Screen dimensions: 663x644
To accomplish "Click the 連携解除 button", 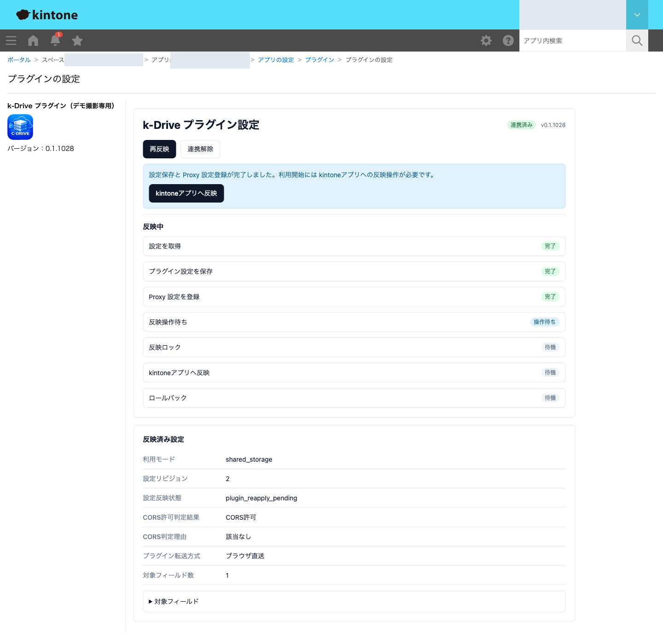I will pos(200,149).
